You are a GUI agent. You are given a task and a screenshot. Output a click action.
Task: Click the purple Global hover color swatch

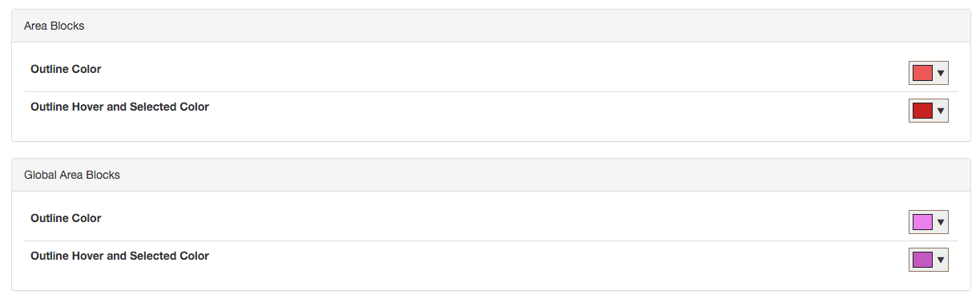(922, 260)
